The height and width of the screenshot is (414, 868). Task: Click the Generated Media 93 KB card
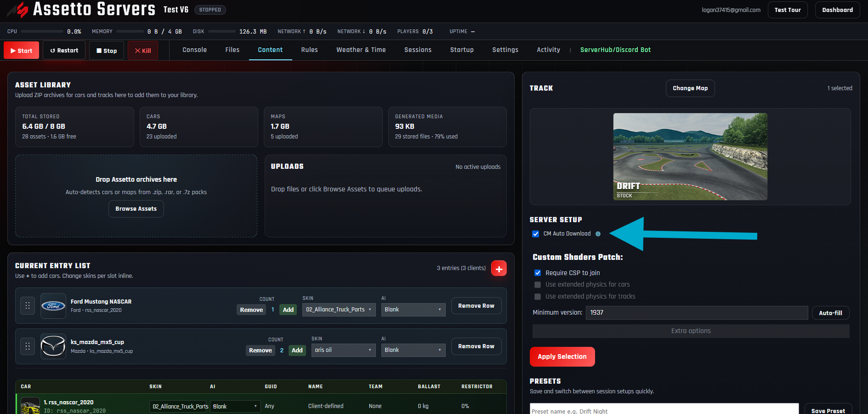tap(448, 127)
